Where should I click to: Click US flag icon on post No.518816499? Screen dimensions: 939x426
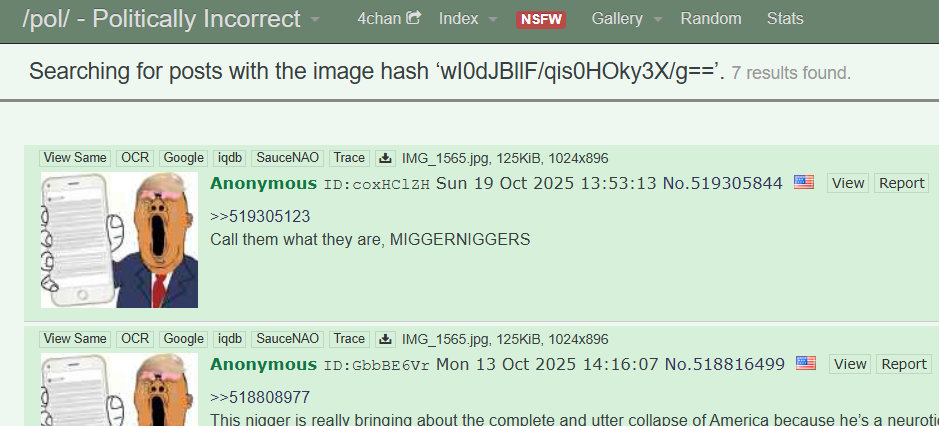pos(806,363)
